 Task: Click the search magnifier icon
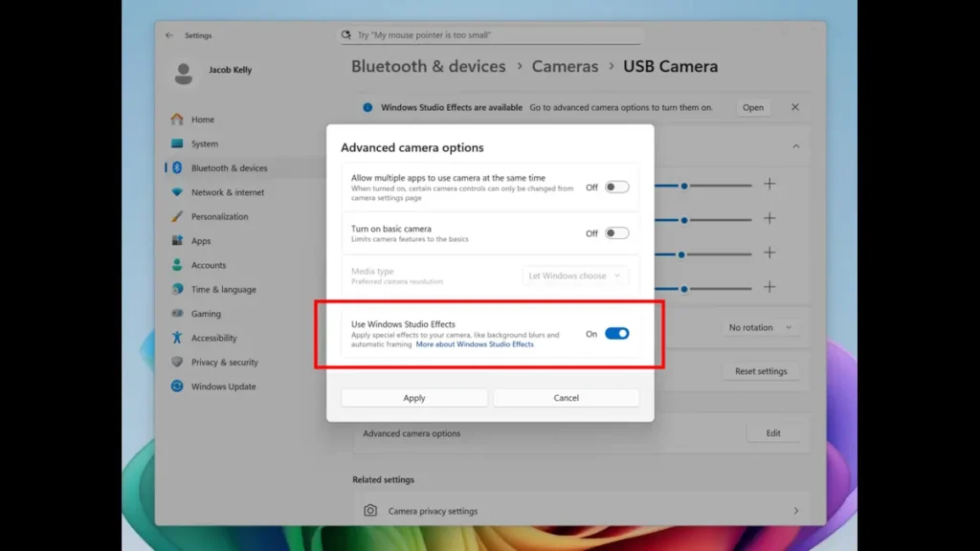[346, 35]
